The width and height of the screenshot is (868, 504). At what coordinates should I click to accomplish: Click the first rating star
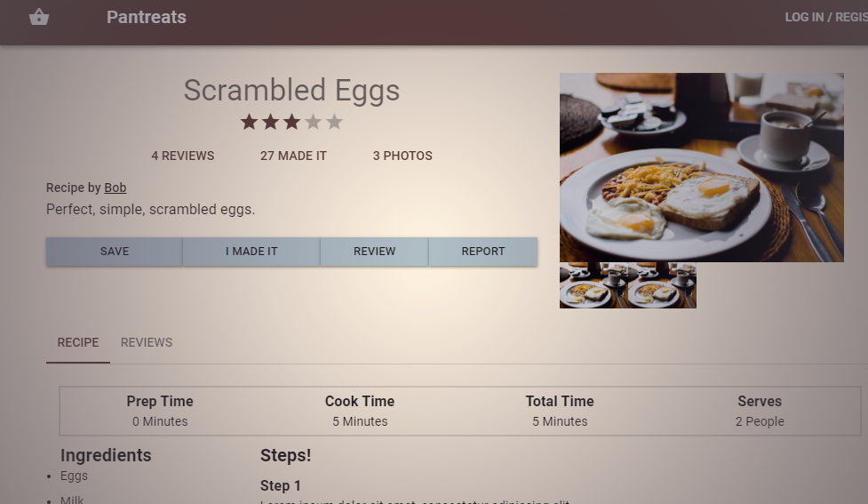pos(249,122)
